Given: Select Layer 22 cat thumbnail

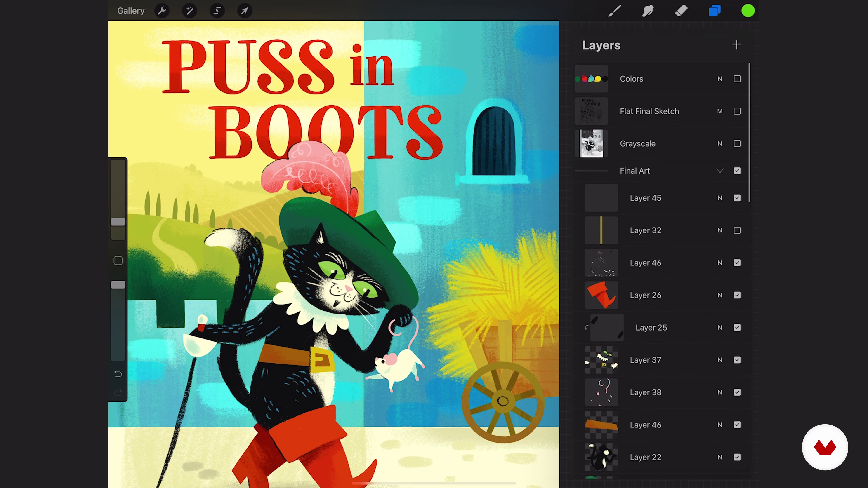Looking at the screenshot, I should tap(601, 457).
